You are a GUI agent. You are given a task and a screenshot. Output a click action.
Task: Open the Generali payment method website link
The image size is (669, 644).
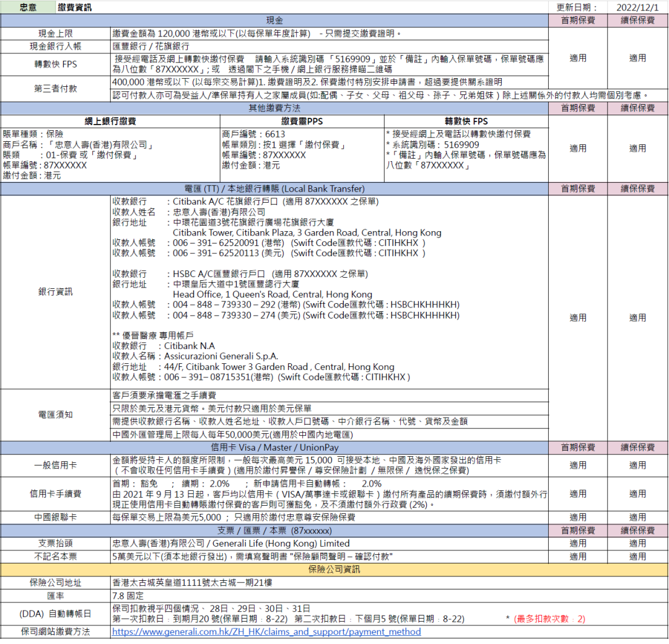(x=266, y=632)
